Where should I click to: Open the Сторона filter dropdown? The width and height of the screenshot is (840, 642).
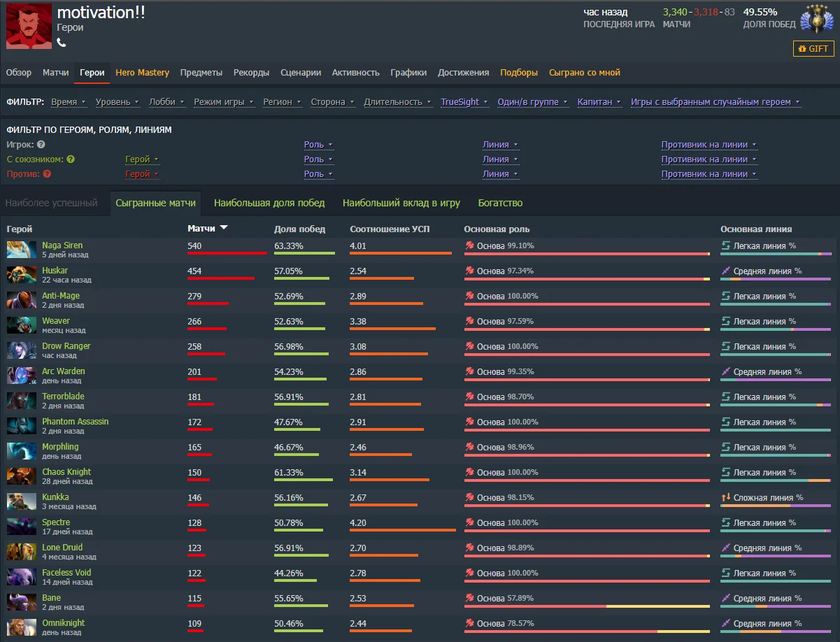(x=333, y=102)
